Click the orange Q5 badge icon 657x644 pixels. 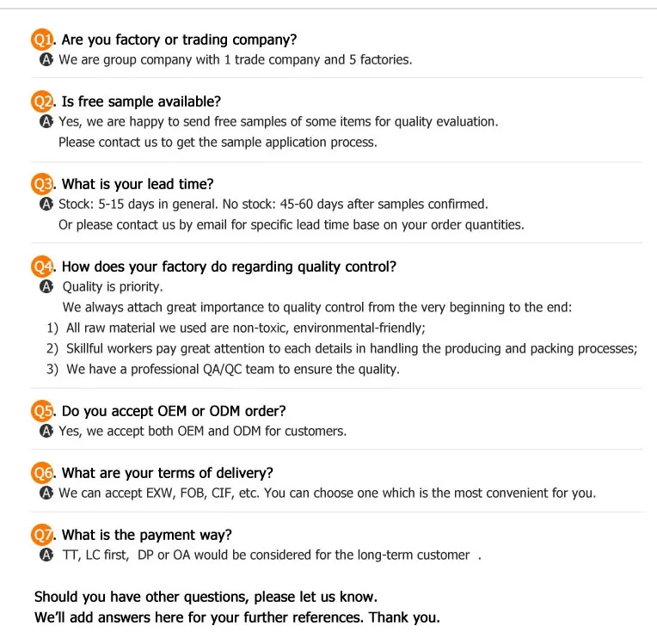click(43, 411)
